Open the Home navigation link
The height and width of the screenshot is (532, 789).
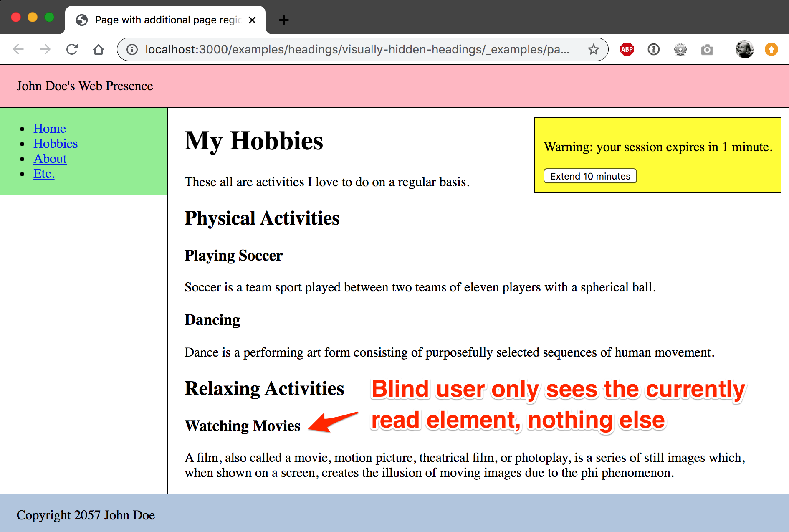pyautogui.click(x=50, y=128)
